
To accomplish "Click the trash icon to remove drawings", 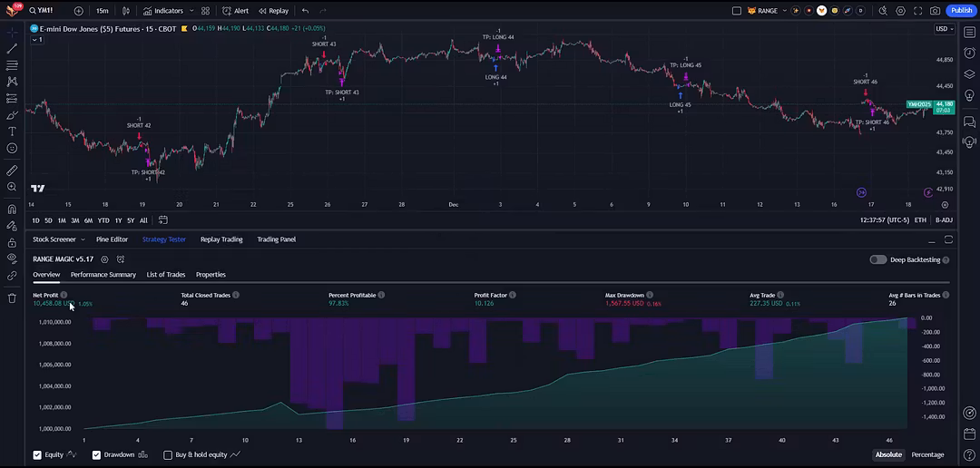I will [12, 297].
